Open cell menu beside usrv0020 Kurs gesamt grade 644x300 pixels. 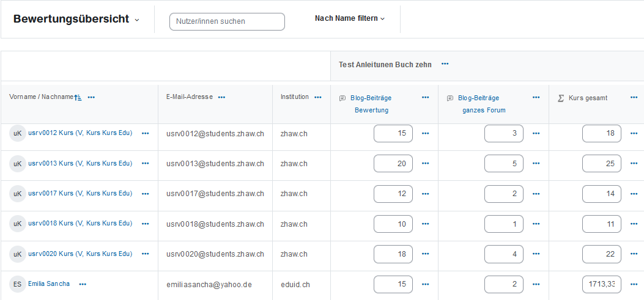click(x=634, y=254)
